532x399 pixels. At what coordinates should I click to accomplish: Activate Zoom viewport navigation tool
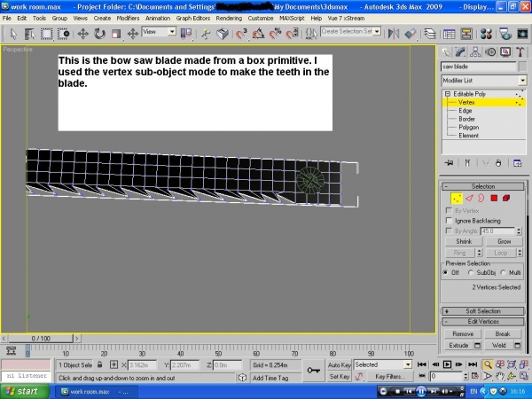pyautogui.click(x=488, y=364)
